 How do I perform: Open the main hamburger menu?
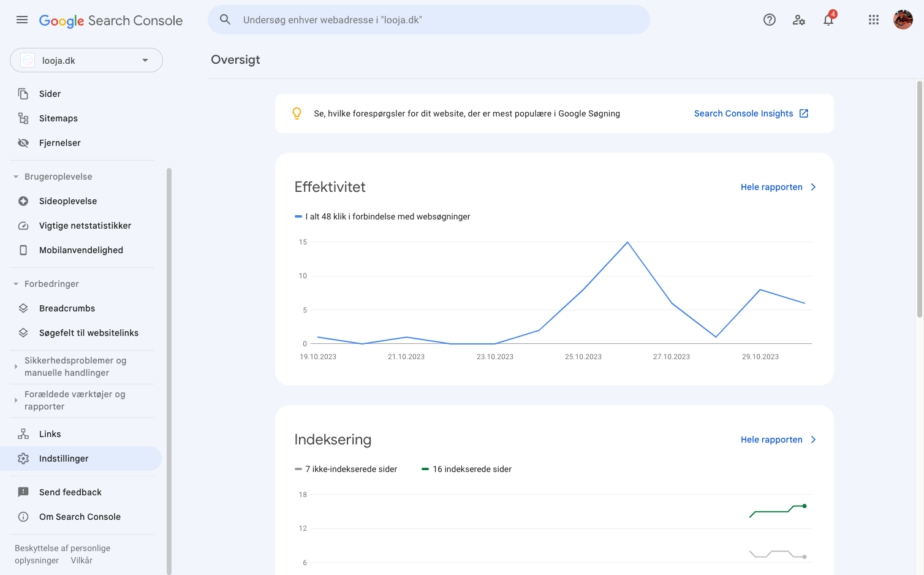pyautogui.click(x=22, y=20)
